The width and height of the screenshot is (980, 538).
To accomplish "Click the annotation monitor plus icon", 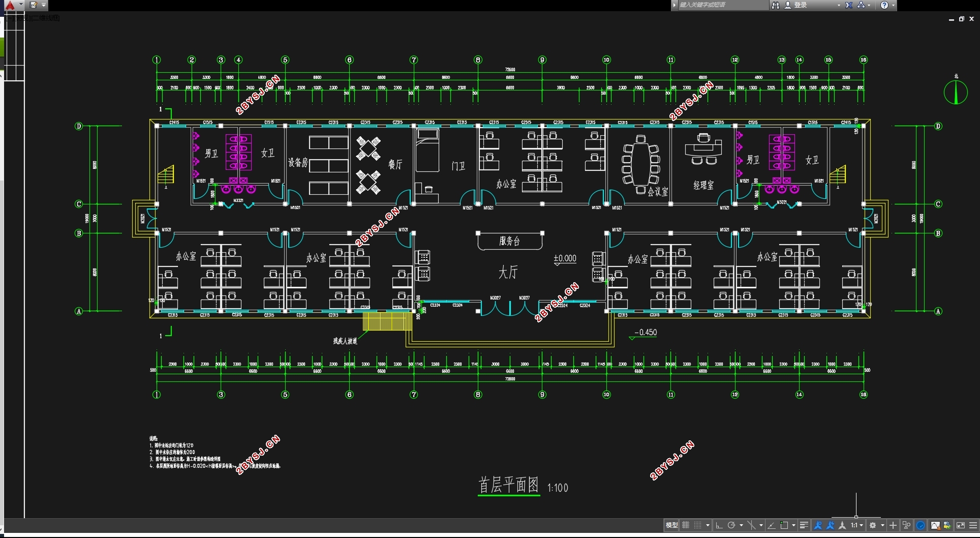I will (893, 525).
